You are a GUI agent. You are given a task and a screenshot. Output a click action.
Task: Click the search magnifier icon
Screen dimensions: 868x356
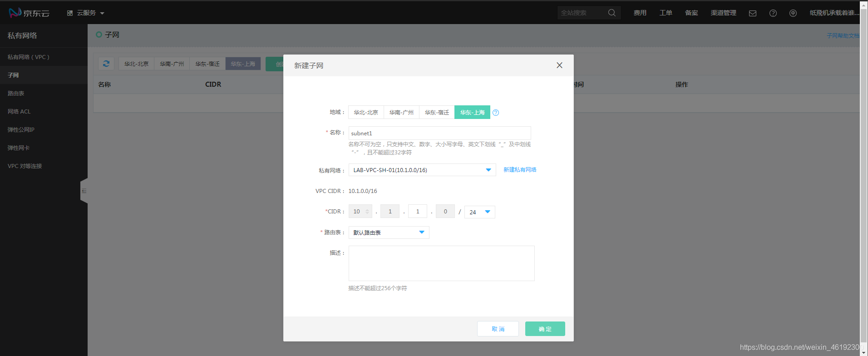pos(612,13)
